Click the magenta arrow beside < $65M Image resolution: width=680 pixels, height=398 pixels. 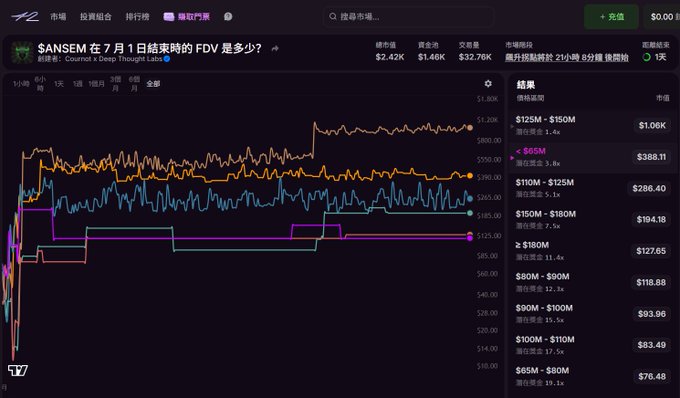512,158
